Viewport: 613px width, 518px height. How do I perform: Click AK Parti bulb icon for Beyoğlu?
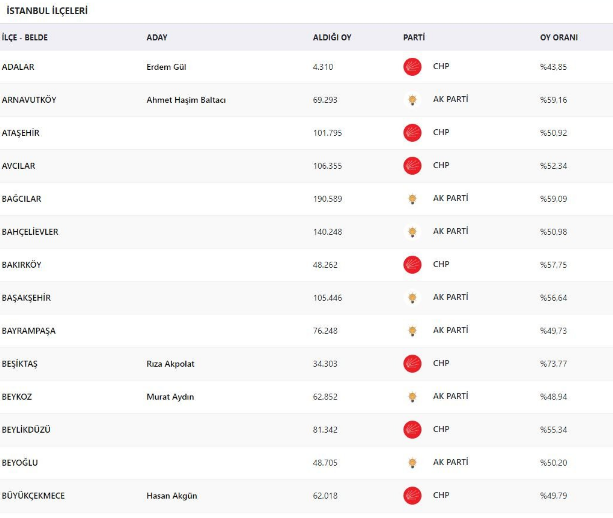pyautogui.click(x=412, y=463)
